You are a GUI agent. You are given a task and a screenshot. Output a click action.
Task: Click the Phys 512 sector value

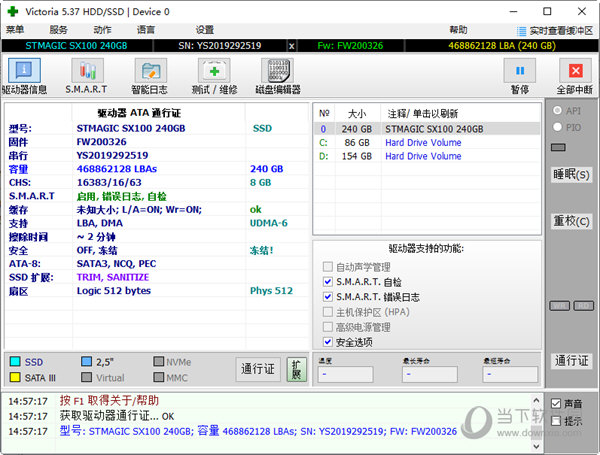click(x=271, y=290)
